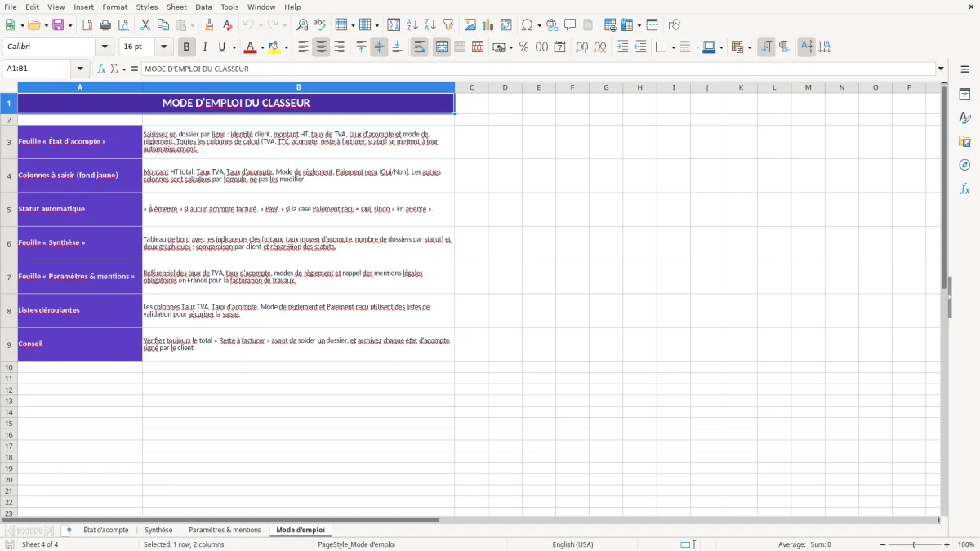Align text left
980x551 pixels.
[303, 47]
